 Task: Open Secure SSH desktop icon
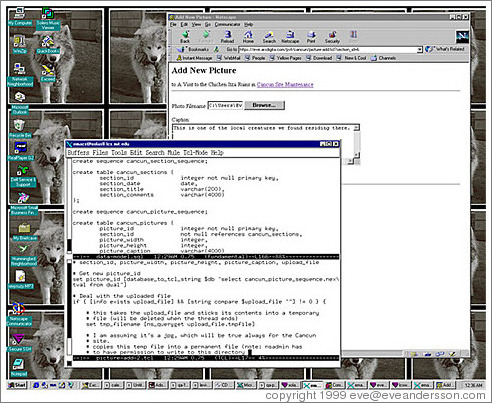point(20,343)
